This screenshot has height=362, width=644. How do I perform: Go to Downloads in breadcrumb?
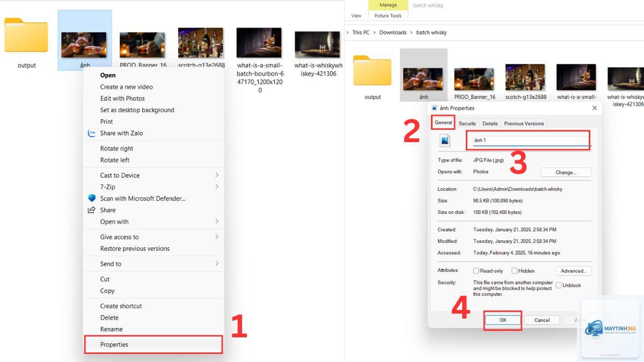click(x=393, y=32)
